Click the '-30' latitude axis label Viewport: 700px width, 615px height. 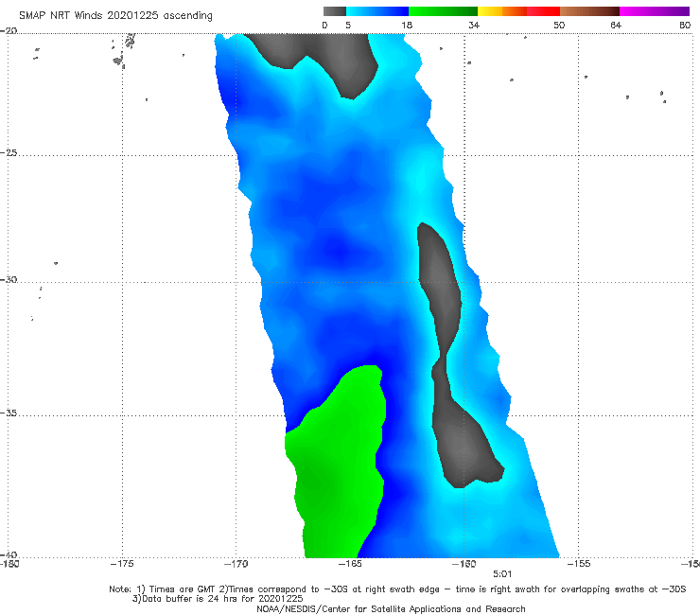point(9,279)
